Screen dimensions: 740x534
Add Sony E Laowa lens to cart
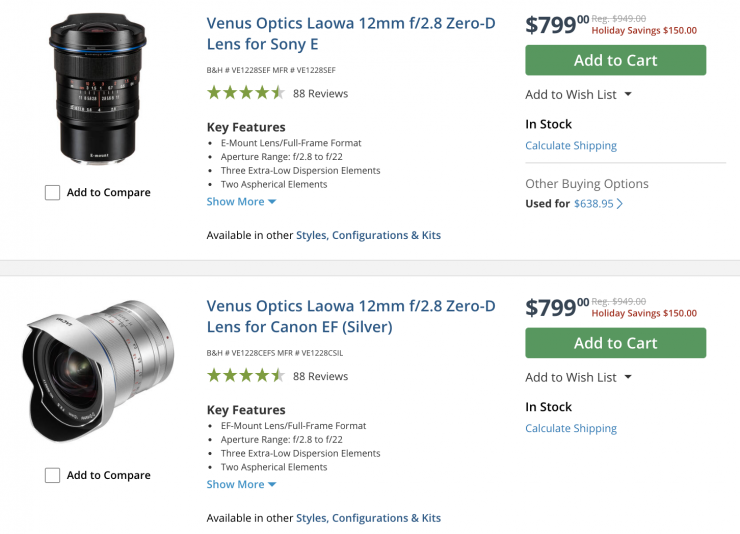coord(615,60)
